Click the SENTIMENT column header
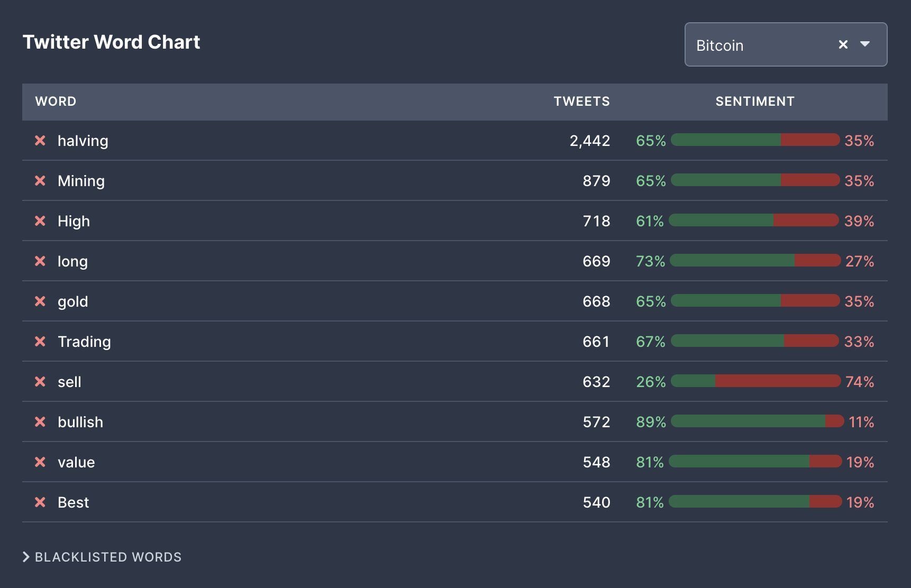911x588 pixels. click(x=755, y=102)
